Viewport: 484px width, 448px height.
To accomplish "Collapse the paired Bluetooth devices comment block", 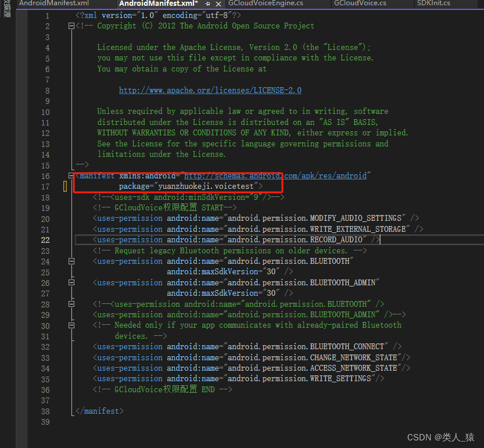I will tap(71, 324).
